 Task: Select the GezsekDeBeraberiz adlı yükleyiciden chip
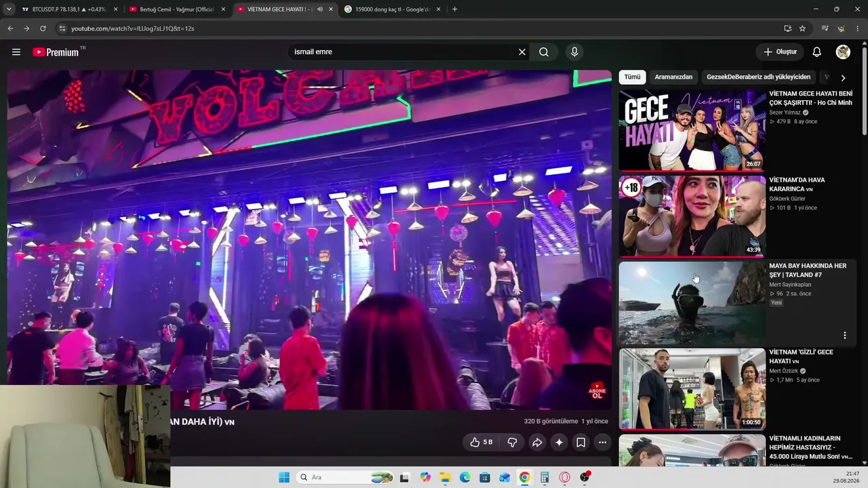758,77
